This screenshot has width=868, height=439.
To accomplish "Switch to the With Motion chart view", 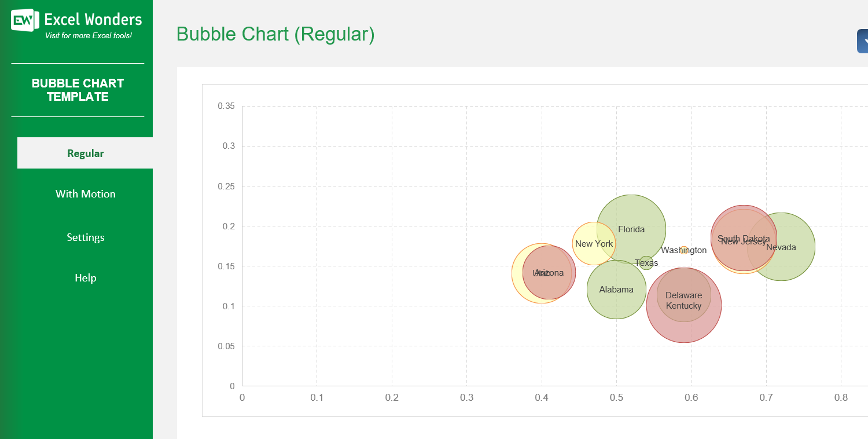I will (x=85, y=193).
